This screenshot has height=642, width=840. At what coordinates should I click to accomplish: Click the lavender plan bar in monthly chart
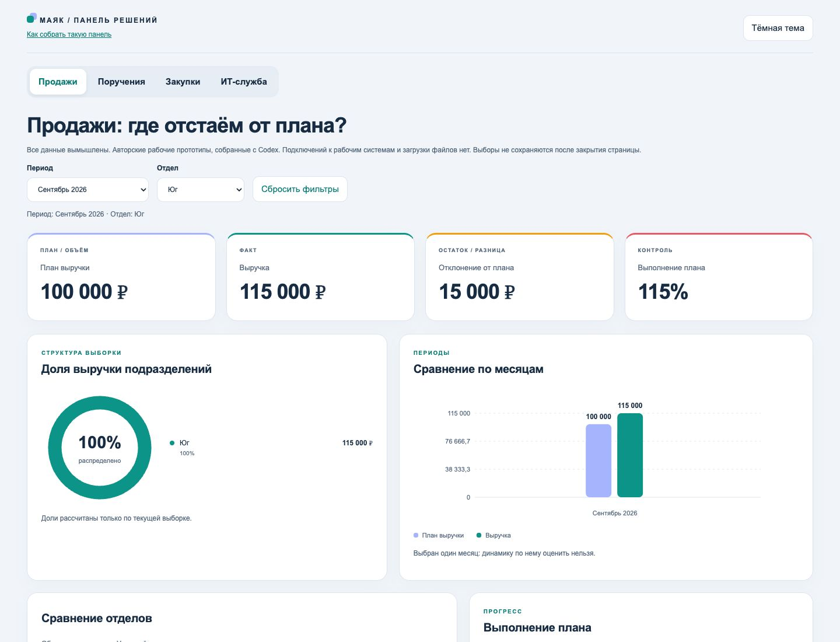[598, 460]
